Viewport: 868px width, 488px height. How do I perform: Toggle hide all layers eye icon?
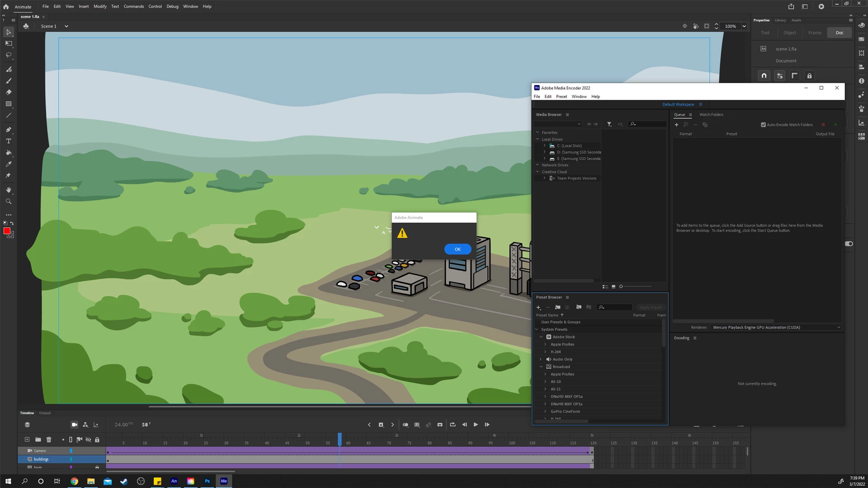[89, 440]
